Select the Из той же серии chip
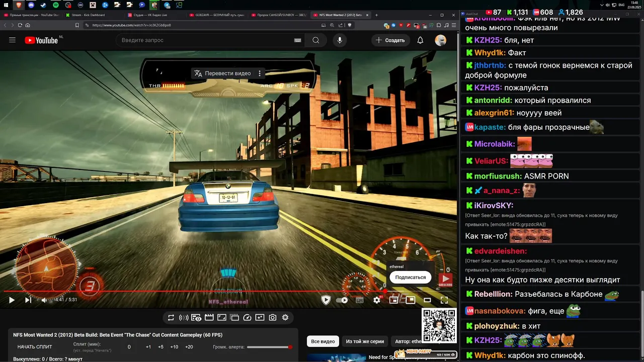 click(x=365, y=341)
